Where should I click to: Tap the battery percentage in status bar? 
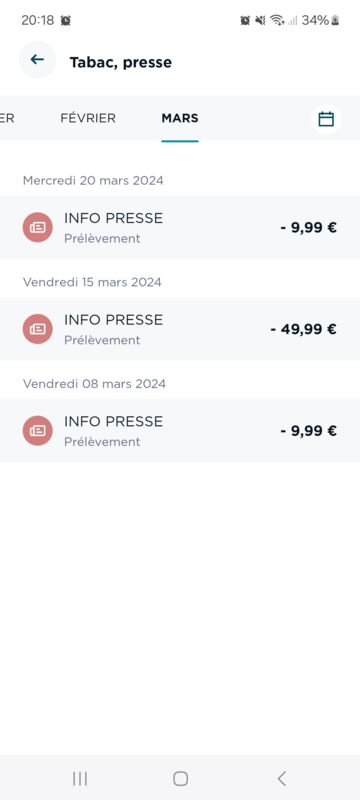(x=315, y=20)
